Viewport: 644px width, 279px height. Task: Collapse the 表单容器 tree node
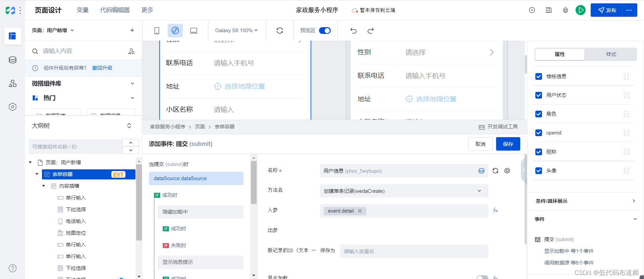tap(37, 174)
